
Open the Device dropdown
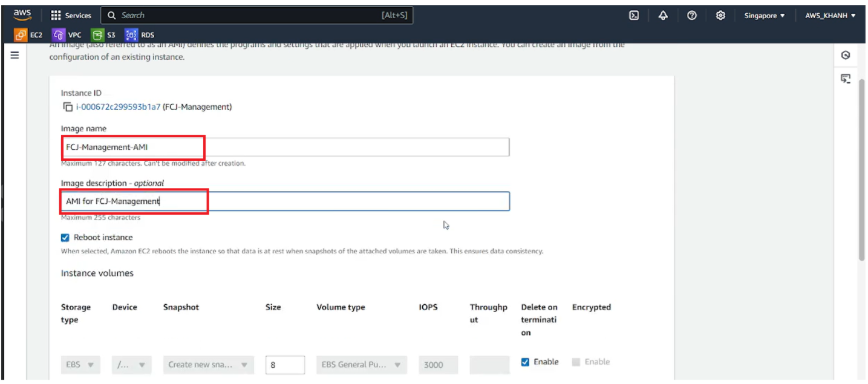[x=132, y=365]
